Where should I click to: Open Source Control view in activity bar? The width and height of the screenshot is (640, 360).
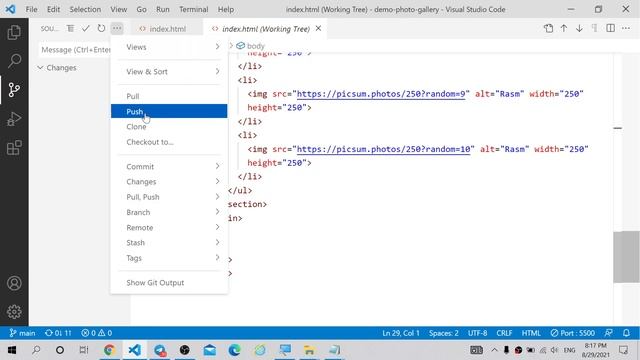(x=14, y=89)
